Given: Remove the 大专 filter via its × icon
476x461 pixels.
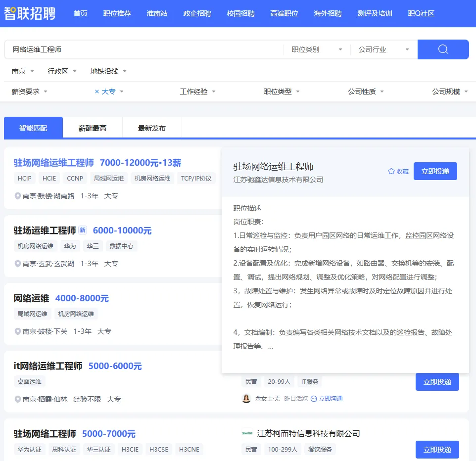Looking at the screenshot, I should [x=97, y=91].
